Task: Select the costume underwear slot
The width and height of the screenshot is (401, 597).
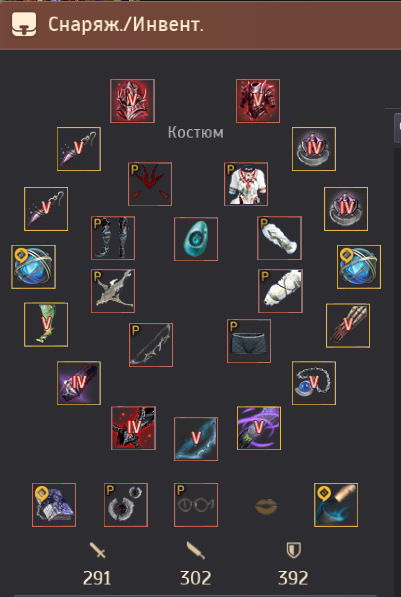Action: tap(249, 341)
